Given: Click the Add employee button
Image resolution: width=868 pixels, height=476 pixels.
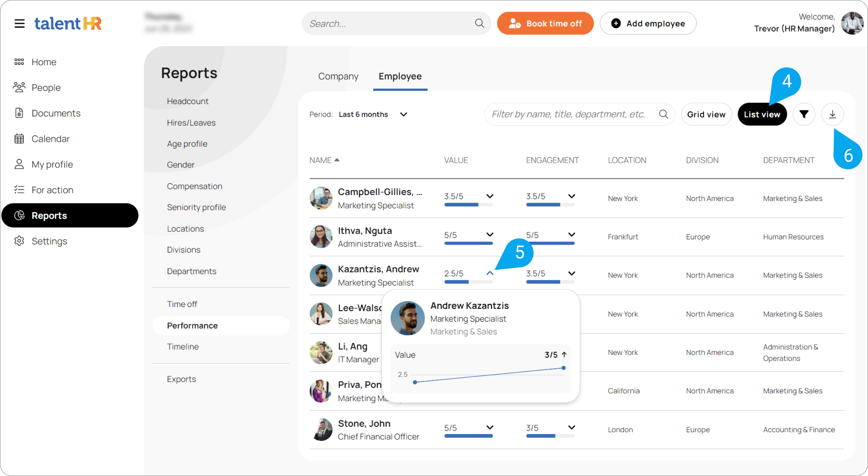Looking at the screenshot, I should pos(648,23).
